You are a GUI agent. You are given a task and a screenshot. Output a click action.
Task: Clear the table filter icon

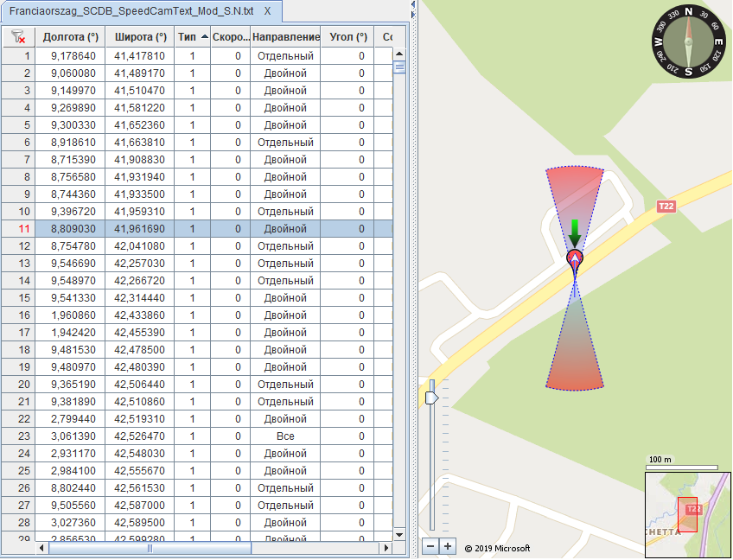coord(18,36)
